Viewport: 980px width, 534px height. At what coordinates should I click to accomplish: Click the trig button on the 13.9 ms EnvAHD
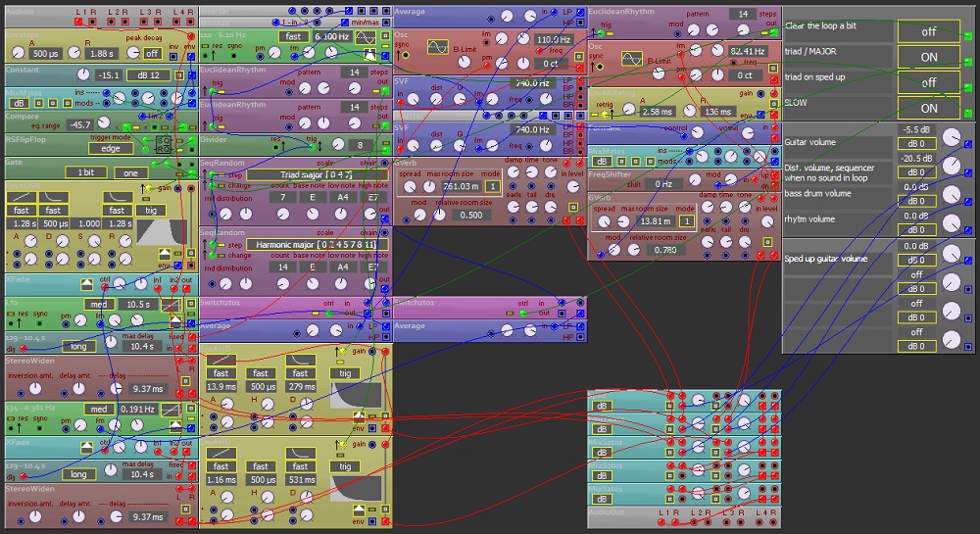pyautogui.click(x=345, y=373)
